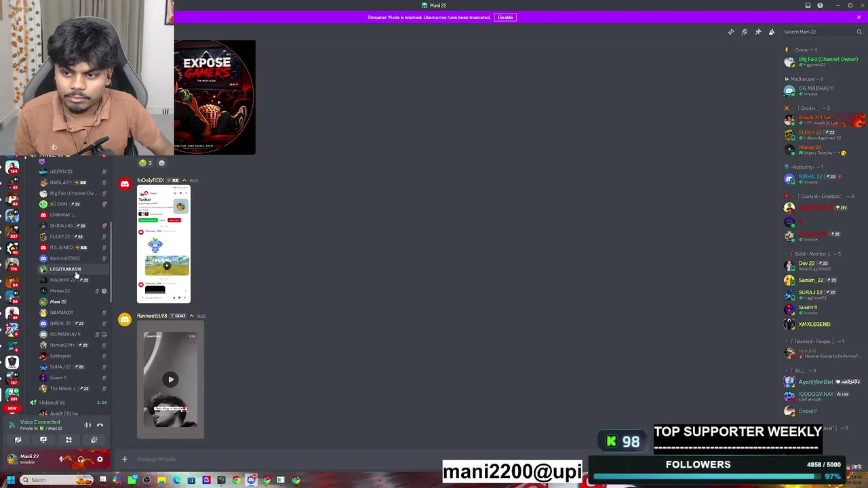
Task: Open the attachment plus button in message bar
Action: pos(124,460)
